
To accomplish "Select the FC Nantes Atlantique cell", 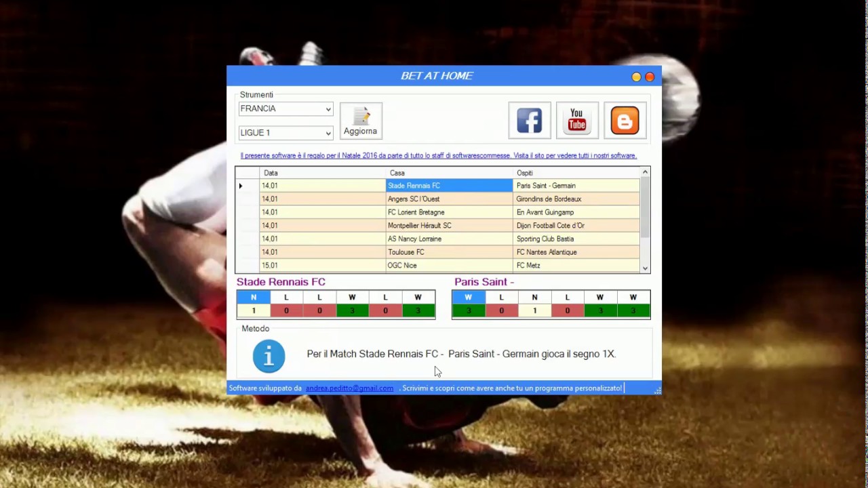I will click(x=576, y=252).
